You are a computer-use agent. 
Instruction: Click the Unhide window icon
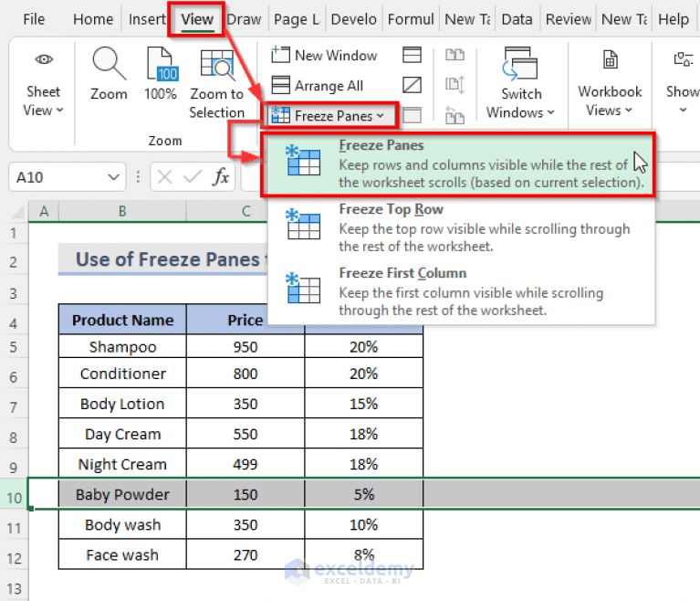point(412,115)
